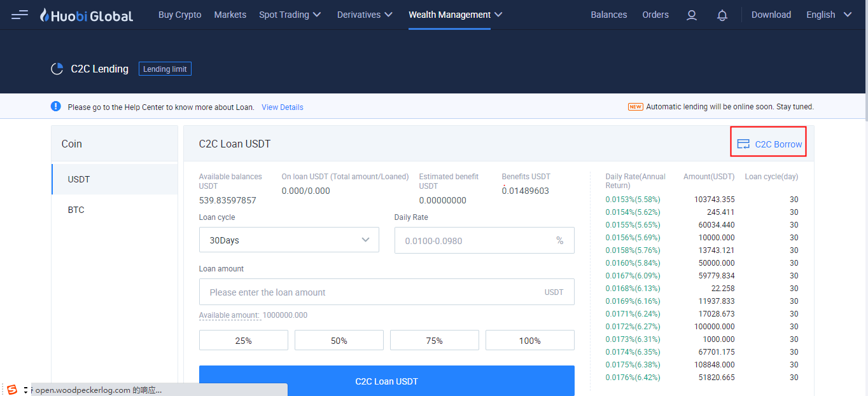Open the Balances page
Screen dimensions: 868x396
point(609,15)
